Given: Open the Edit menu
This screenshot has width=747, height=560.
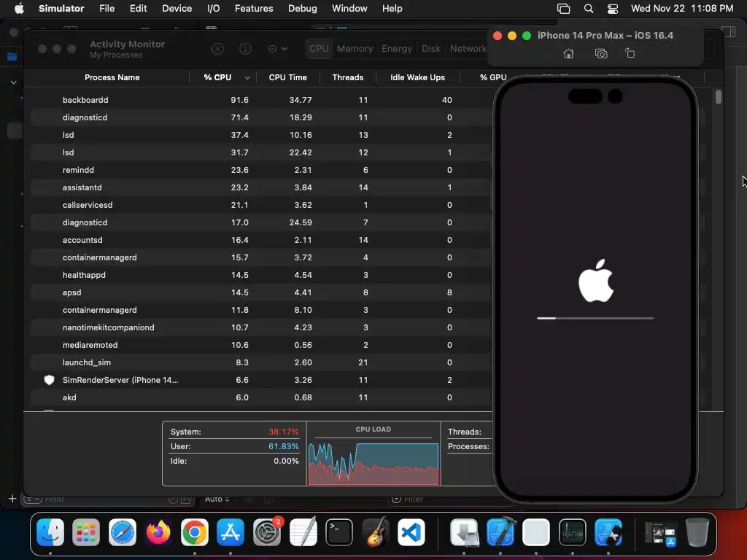Looking at the screenshot, I should point(138,9).
